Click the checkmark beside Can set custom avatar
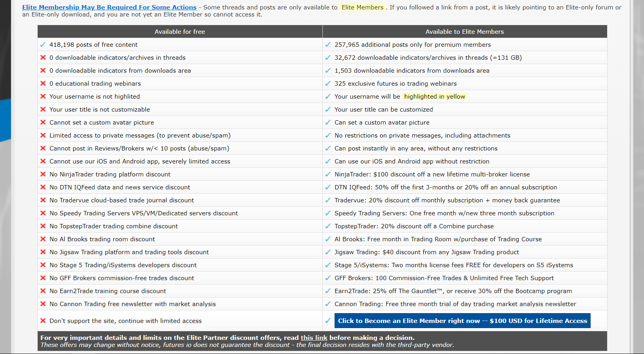This screenshot has width=644, height=354. tap(328, 122)
